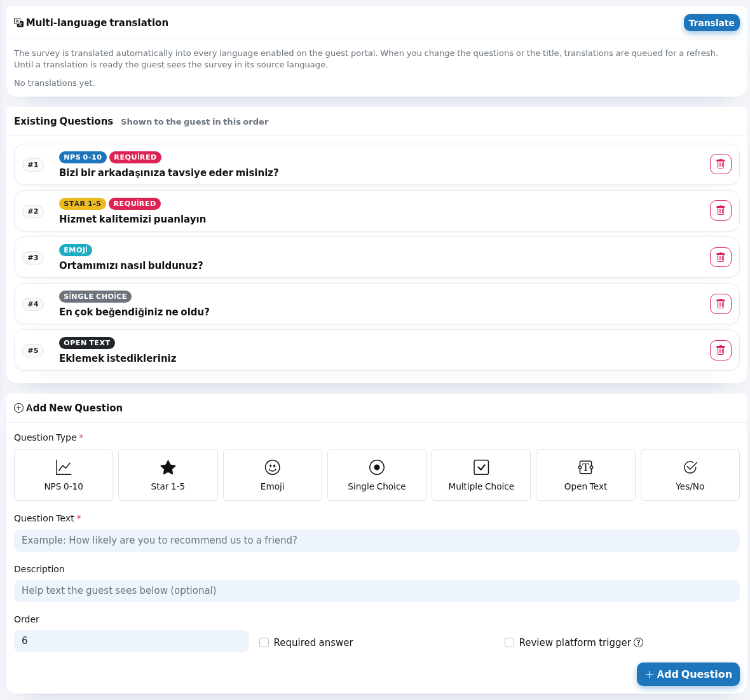The width and height of the screenshot is (750, 700).
Task: Click 'Bizi bir arkadaşınıza tavsiye eder misiniz?' text
Action: click(x=169, y=172)
